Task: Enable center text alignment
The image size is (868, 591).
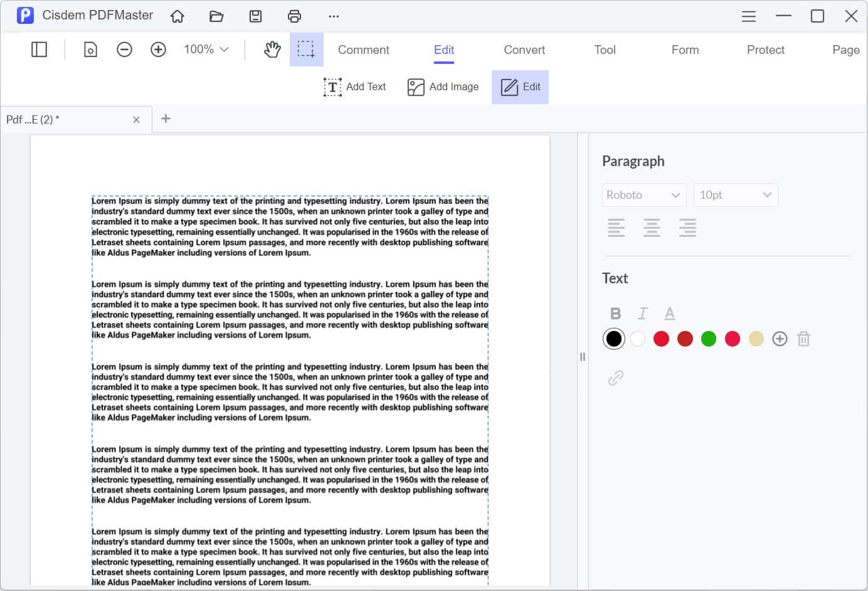Action: (x=652, y=228)
